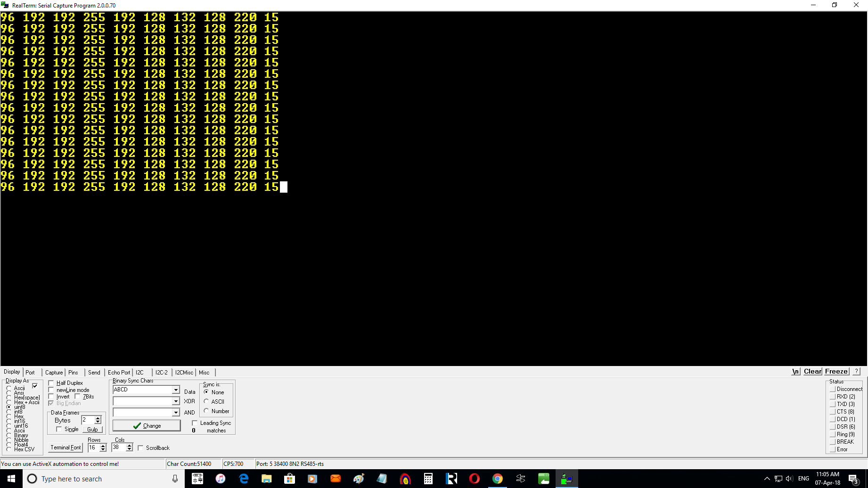Open Google Chrome from the taskbar
868x488 pixels.
[x=497, y=479]
